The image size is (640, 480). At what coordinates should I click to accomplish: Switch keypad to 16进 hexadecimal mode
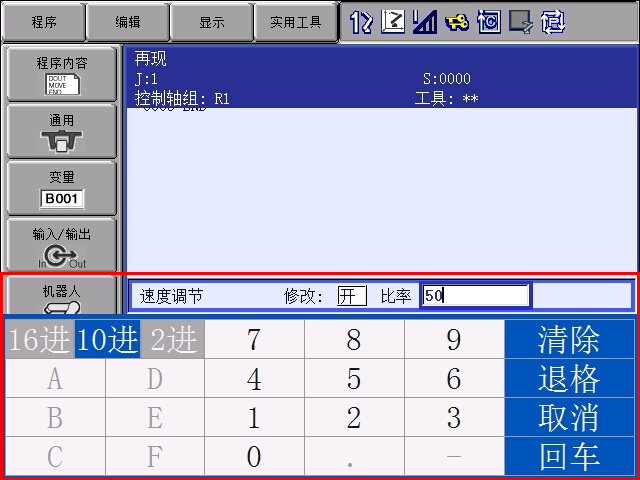(40, 339)
